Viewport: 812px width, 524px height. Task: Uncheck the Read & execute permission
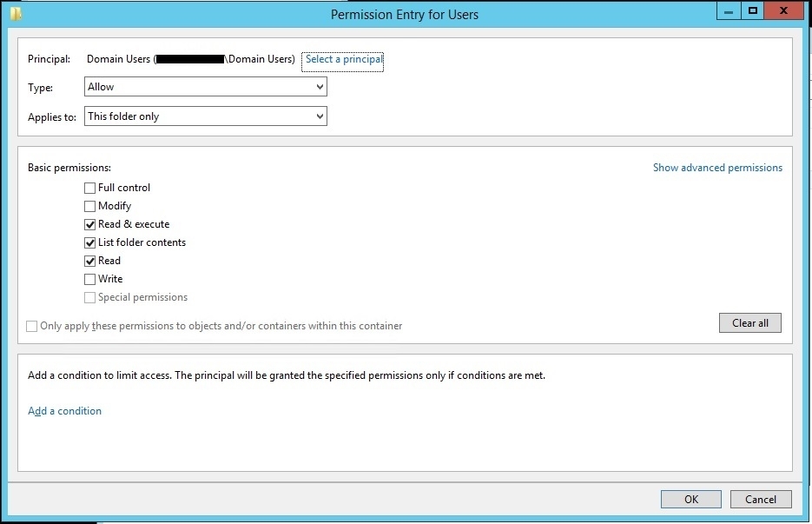tap(89, 224)
